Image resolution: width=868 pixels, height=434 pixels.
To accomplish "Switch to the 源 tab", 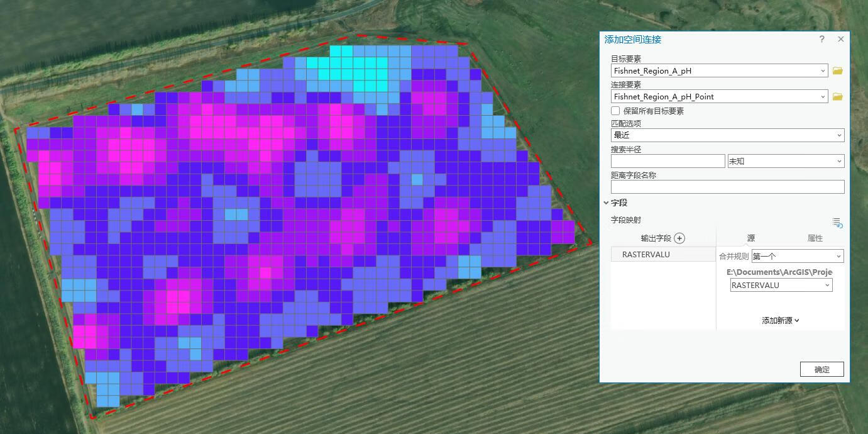I will [750, 238].
